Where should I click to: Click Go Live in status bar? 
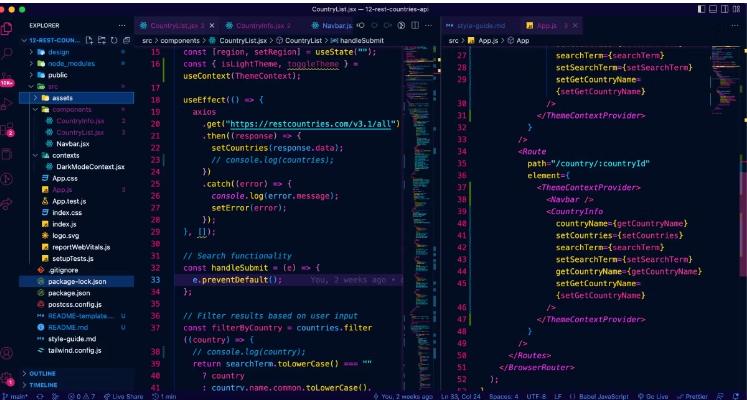(x=653, y=396)
